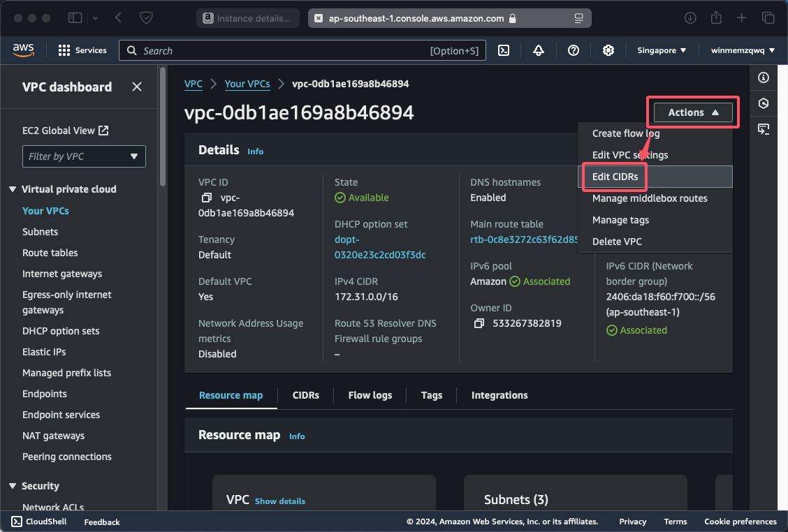Copy the VPC ID value
Screen dimensions: 788x532
click(x=207, y=198)
